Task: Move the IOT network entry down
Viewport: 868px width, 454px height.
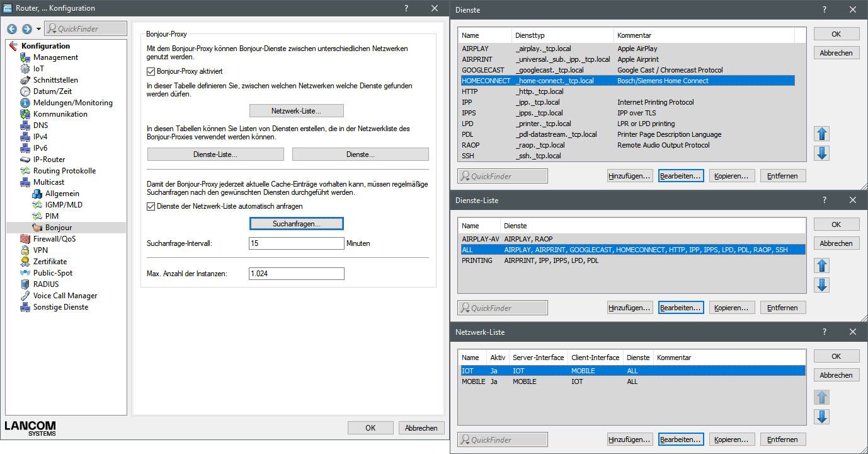Action: coord(821,416)
